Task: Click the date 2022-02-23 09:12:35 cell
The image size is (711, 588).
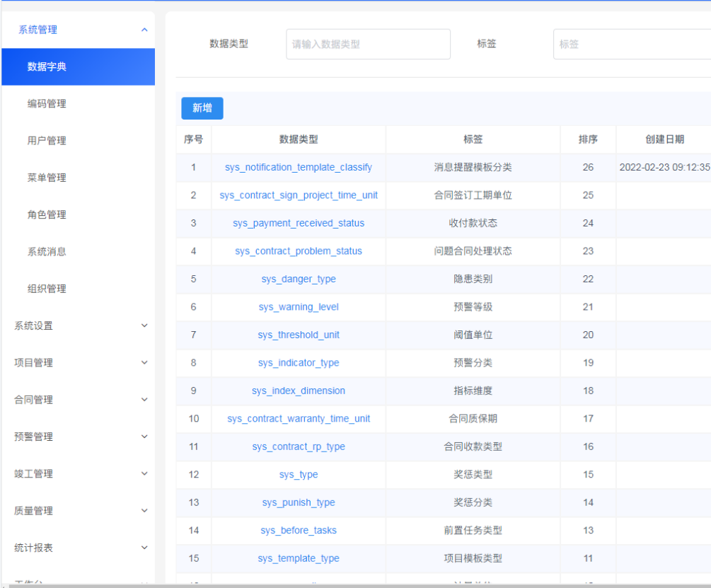Action: pos(665,167)
